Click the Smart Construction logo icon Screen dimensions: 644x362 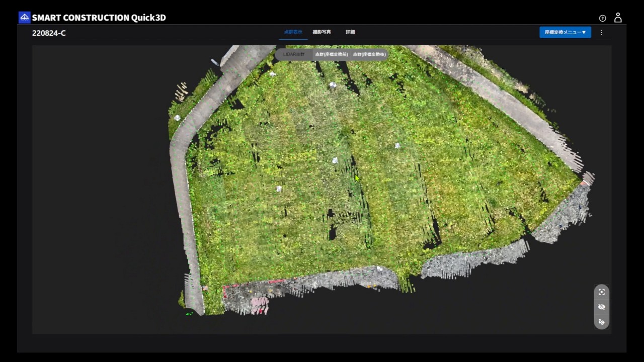click(x=24, y=18)
